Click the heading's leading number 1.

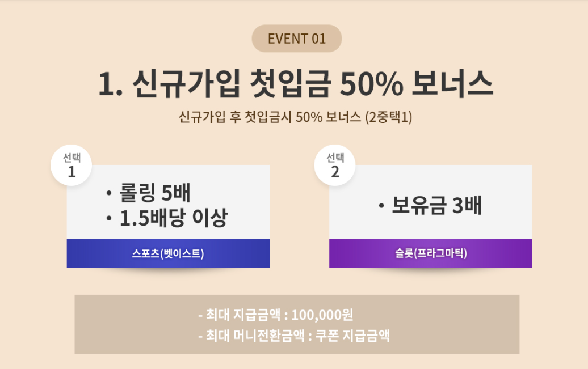click(107, 84)
